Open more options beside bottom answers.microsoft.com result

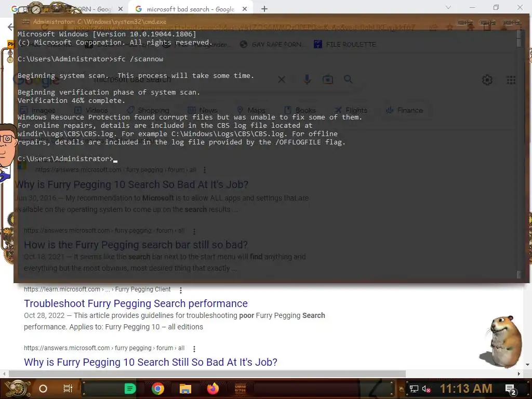[194, 349]
